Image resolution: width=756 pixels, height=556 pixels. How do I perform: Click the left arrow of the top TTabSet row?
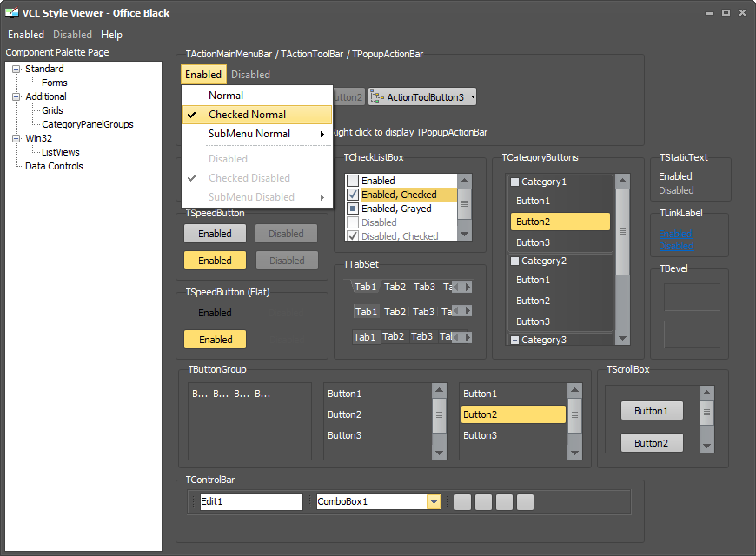458,287
